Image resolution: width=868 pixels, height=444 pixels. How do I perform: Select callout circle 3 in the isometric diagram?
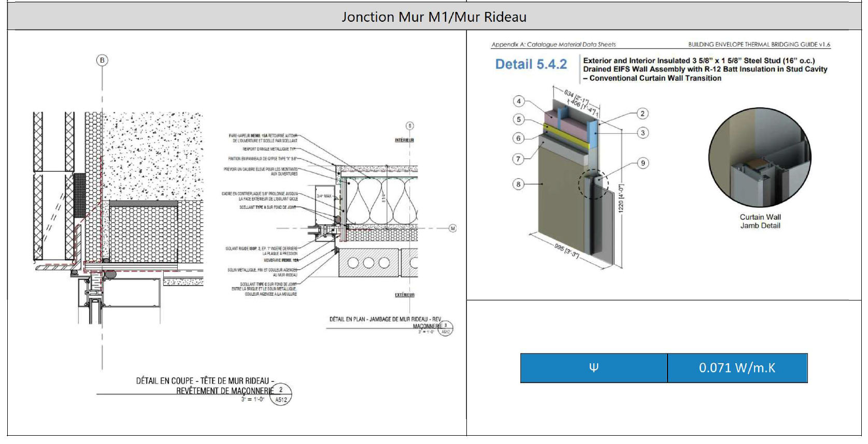643,133
